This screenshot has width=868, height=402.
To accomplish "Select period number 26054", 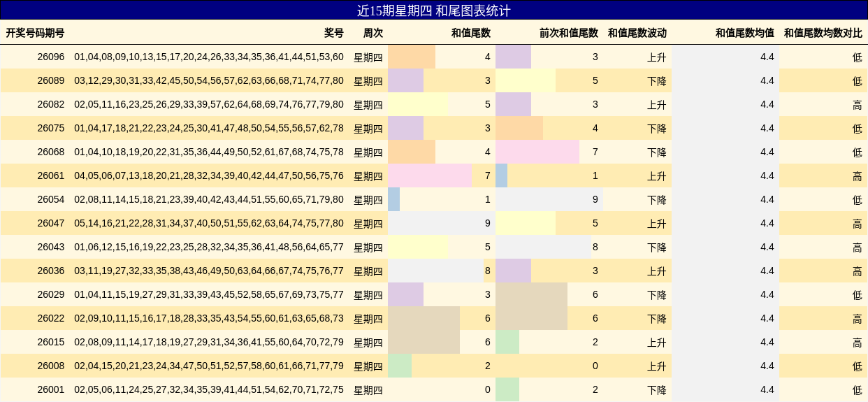I will (51, 199).
